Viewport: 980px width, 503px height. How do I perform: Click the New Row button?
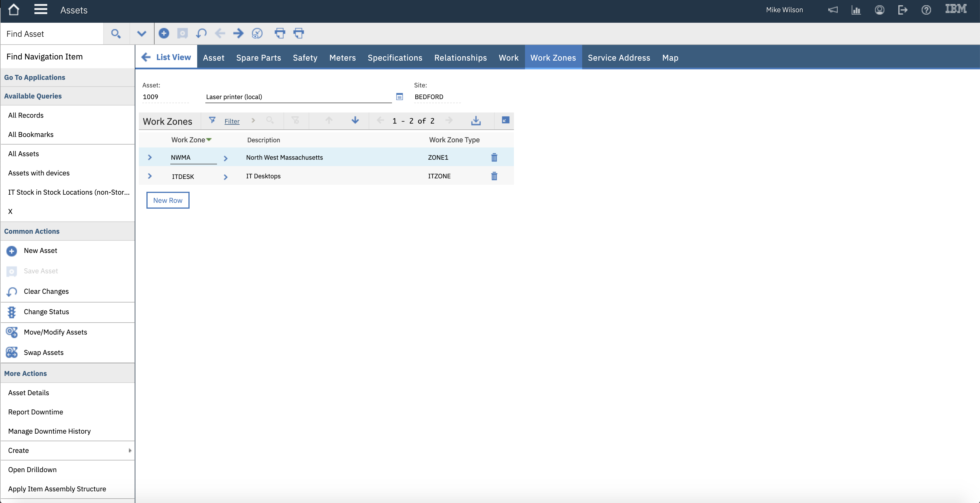(168, 201)
